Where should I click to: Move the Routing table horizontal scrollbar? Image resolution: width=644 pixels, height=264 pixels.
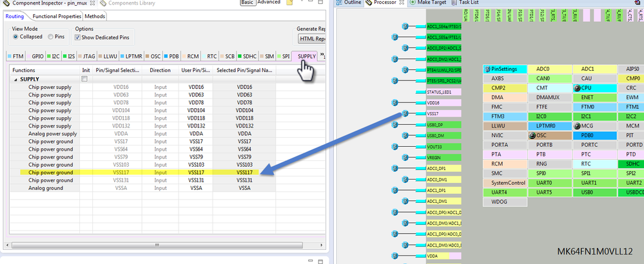click(x=157, y=245)
